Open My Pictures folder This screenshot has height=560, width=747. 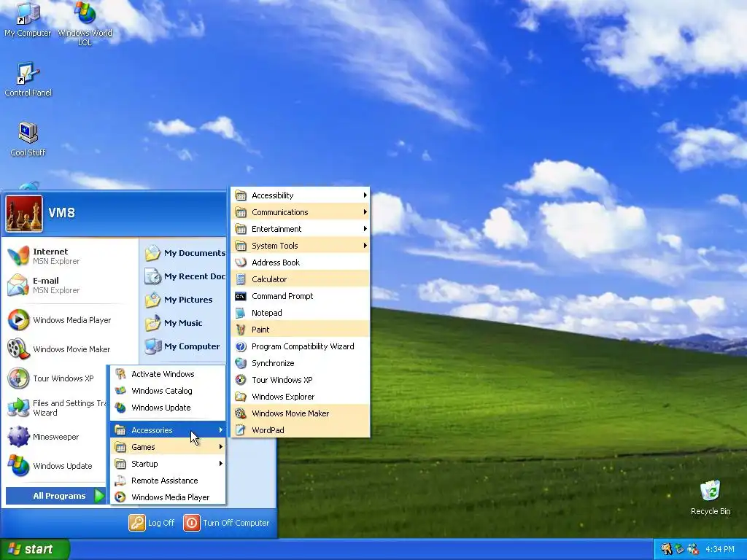185,300
